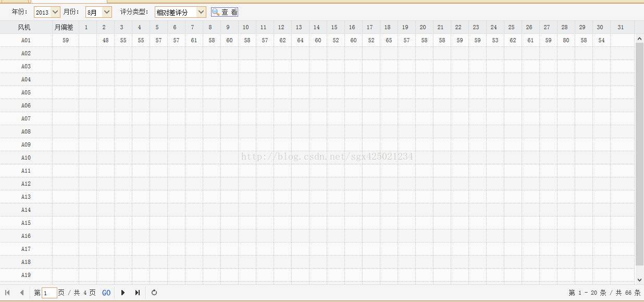
Task: Select row A14
Action: 317,210
